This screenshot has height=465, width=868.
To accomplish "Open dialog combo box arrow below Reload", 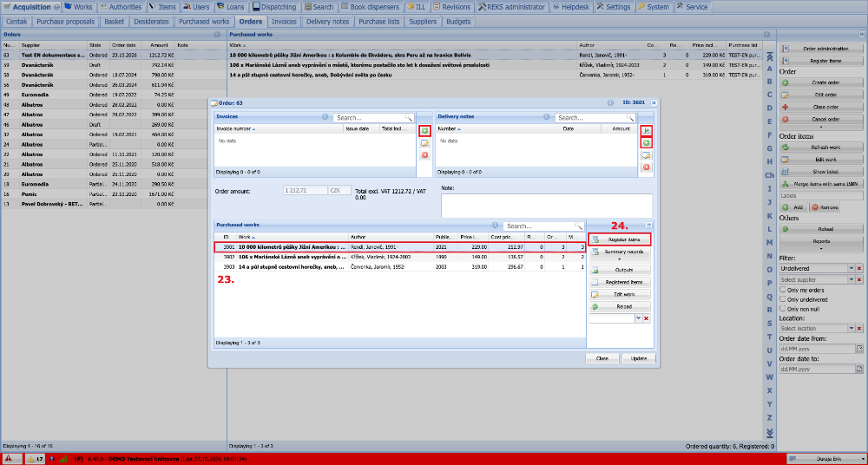I will [638, 318].
